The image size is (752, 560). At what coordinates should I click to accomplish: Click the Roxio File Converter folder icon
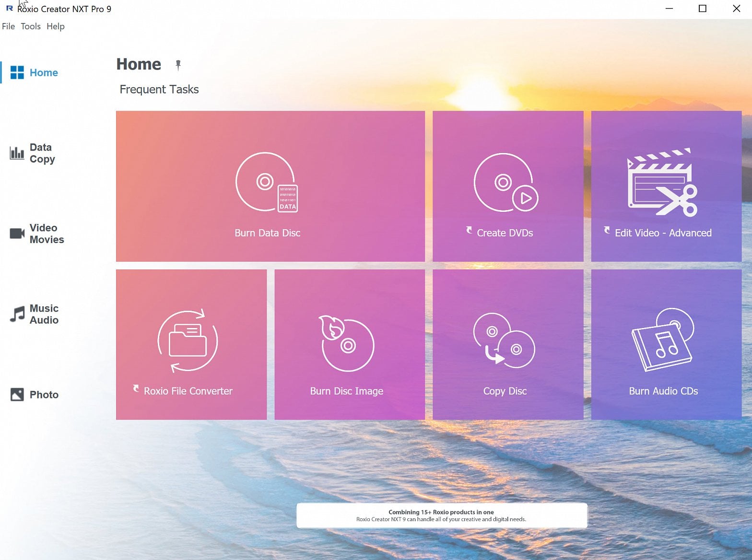[x=188, y=340]
